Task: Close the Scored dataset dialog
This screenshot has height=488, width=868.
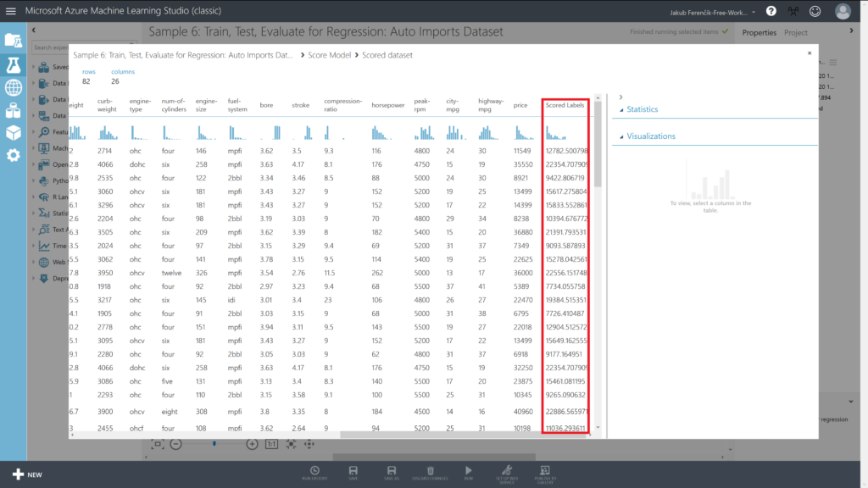Action: click(x=809, y=53)
